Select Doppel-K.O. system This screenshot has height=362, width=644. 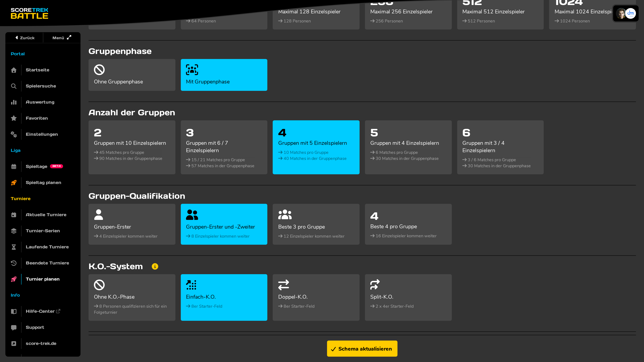click(x=316, y=297)
